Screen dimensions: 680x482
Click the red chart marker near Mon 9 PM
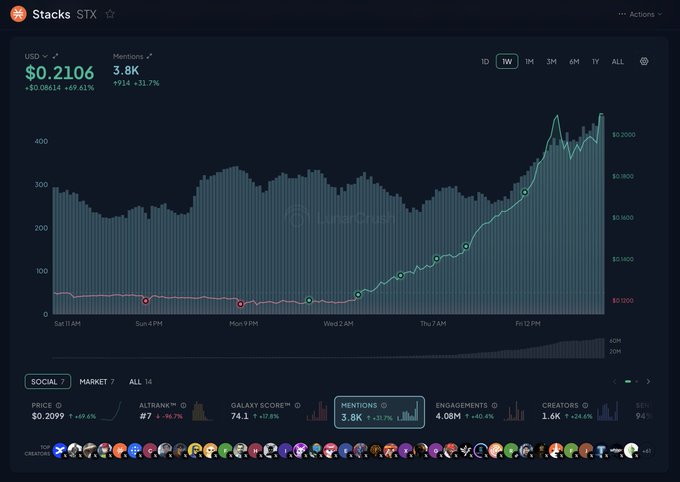click(240, 304)
